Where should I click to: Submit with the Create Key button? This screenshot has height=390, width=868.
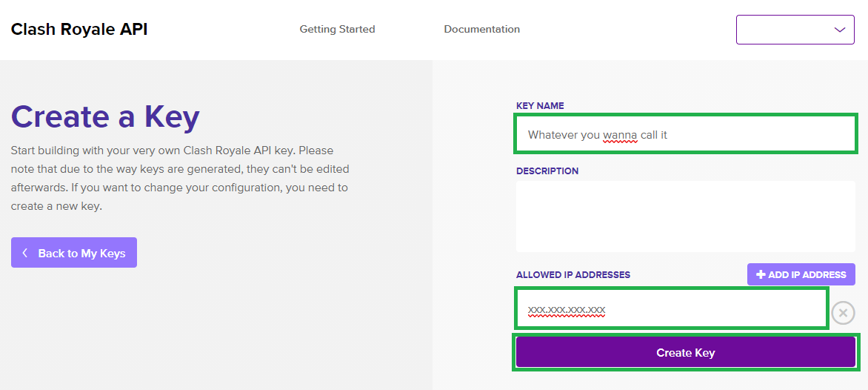tap(685, 352)
